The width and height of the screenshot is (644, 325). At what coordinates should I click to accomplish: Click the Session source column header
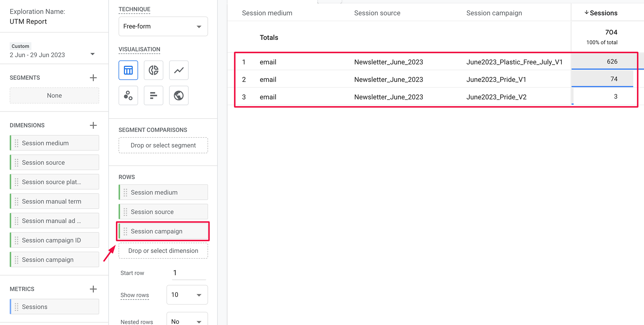(x=377, y=13)
